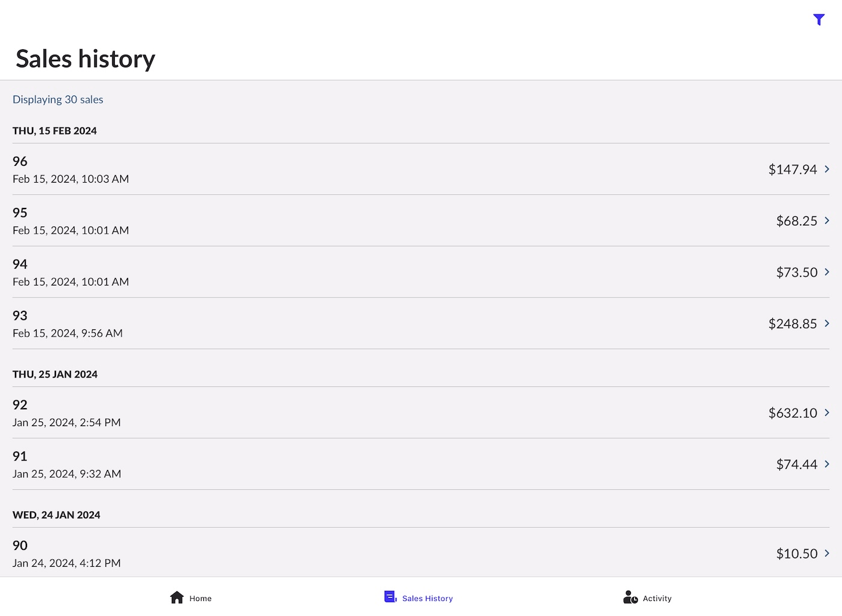Open chevron for sale 91
This screenshot has width=842, height=616.
pos(827,464)
